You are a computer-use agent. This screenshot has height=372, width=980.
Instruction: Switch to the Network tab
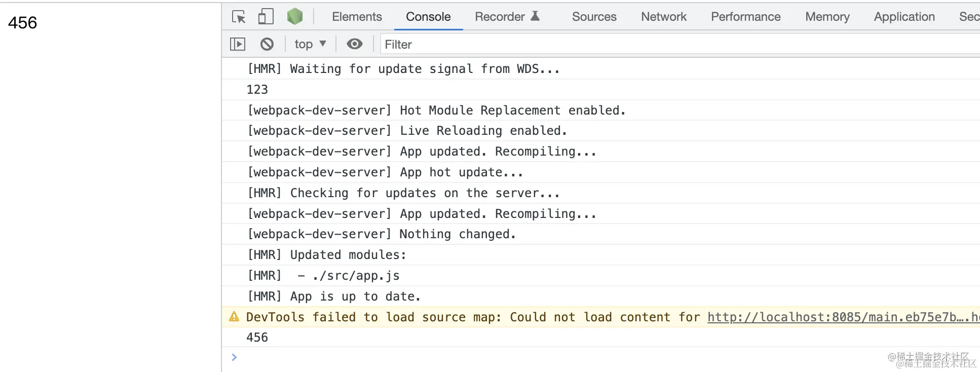tap(664, 17)
